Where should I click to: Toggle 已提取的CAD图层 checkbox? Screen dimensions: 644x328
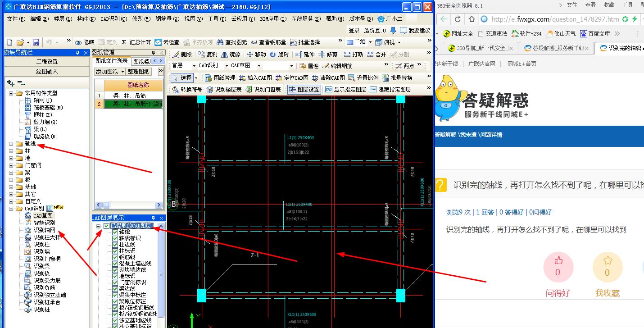106,226
